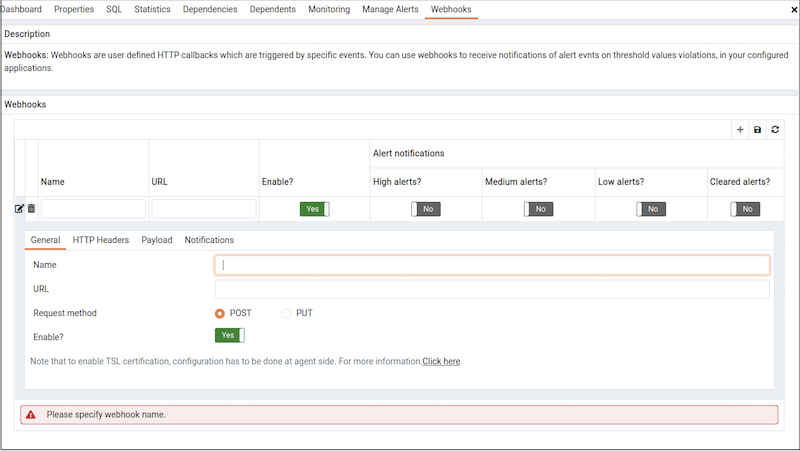Click the Alert notifications group header

pos(408,153)
